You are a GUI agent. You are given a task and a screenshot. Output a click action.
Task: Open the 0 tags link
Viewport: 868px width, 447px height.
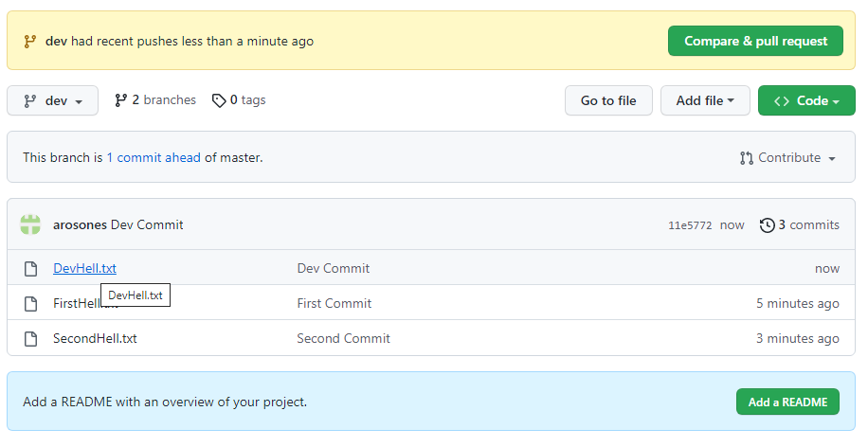click(239, 100)
